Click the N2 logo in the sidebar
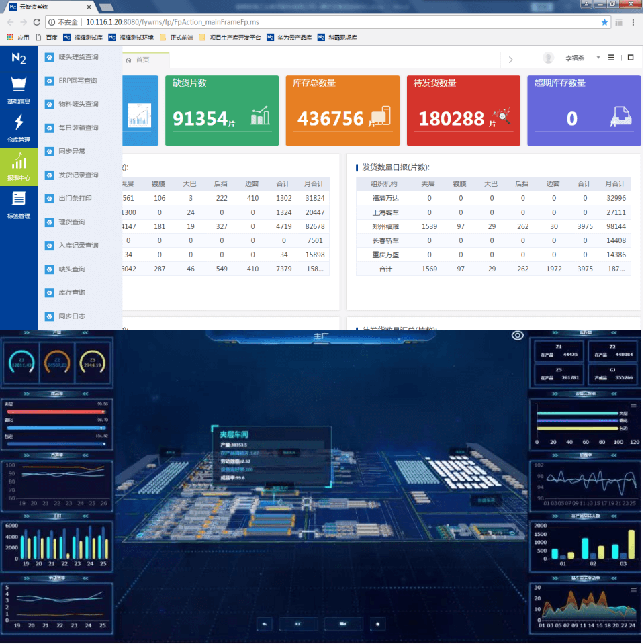 point(19,58)
